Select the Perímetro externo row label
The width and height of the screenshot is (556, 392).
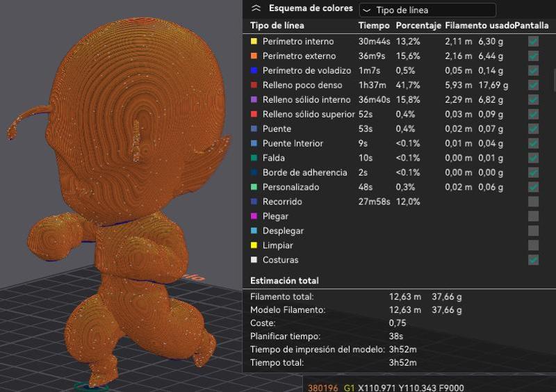coord(300,56)
